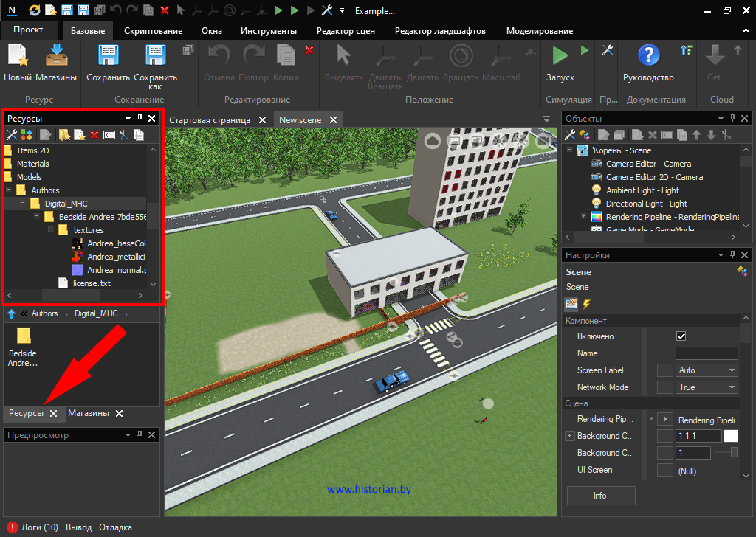Open the Screen Label Auto dropdown

tap(707, 370)
